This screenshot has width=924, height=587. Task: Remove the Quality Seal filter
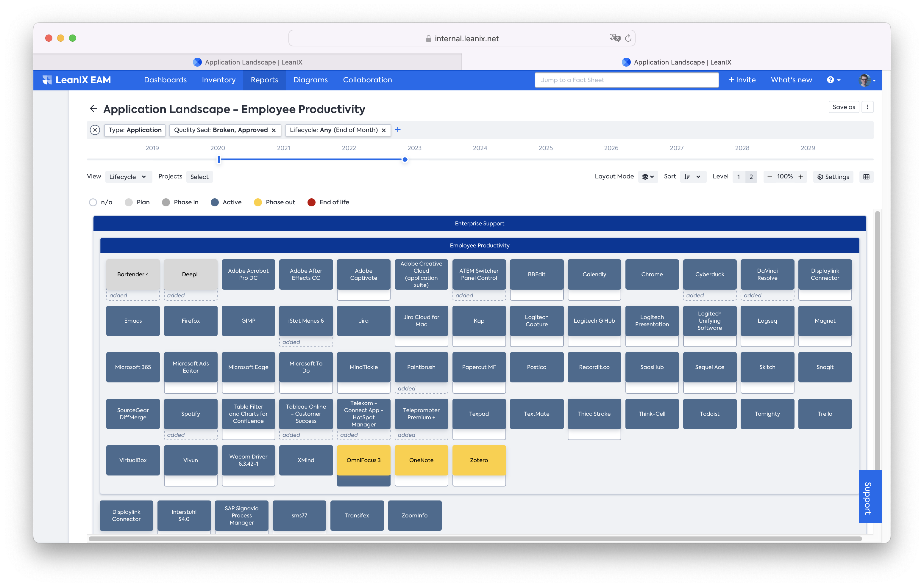point(274,130)
